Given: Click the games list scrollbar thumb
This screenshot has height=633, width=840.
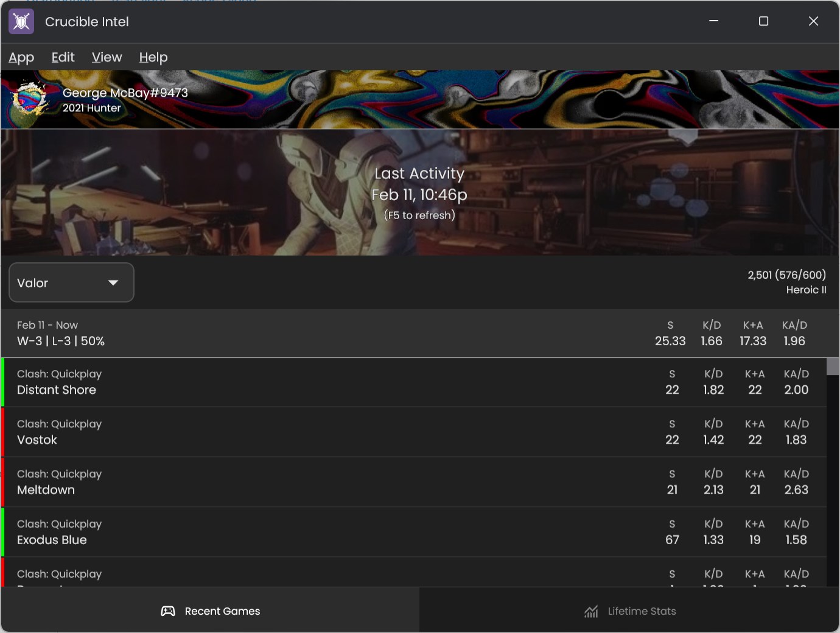Looking at the screenshot, I should coord(833,366).
